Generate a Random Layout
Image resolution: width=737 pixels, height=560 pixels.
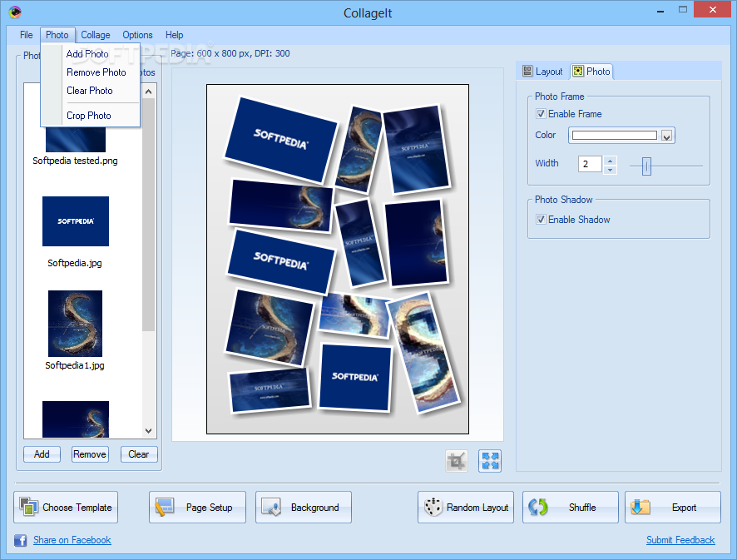pos(466,508)
